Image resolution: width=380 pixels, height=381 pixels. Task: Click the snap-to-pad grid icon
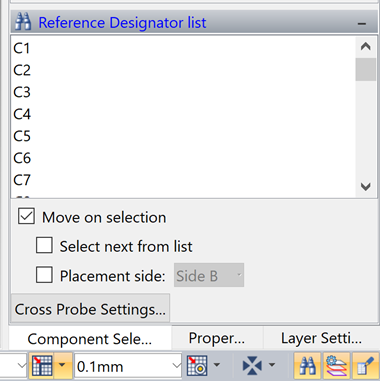point(197,366)
